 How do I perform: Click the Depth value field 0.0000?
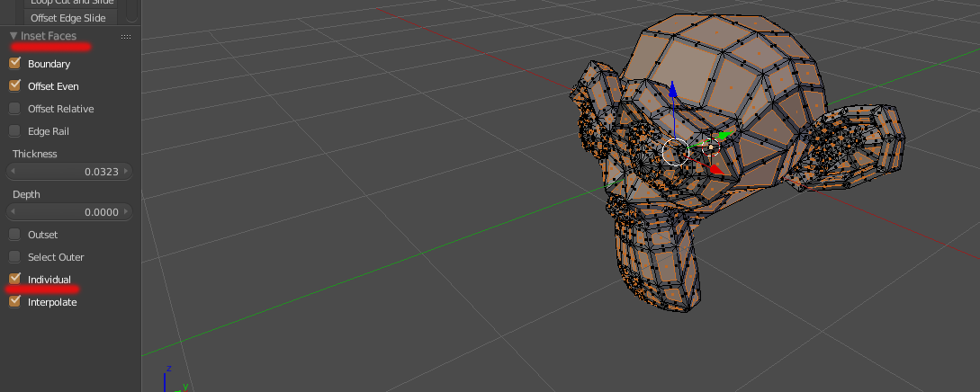tap(69, 211)
